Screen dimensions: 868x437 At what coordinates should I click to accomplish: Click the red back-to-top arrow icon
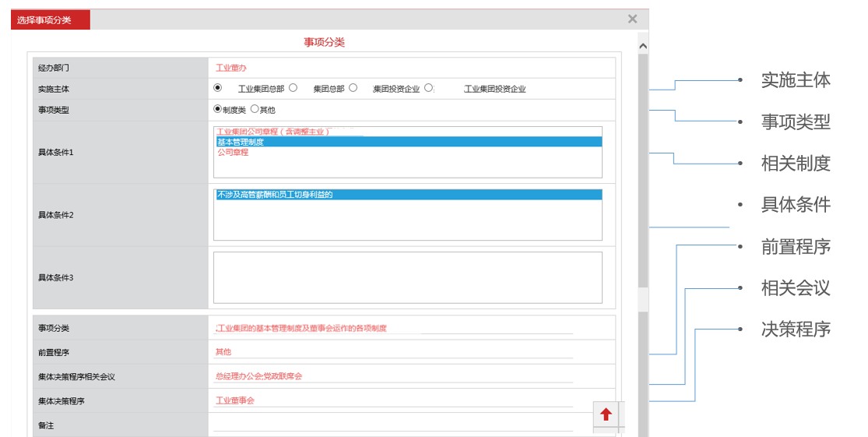click(606, 414)
